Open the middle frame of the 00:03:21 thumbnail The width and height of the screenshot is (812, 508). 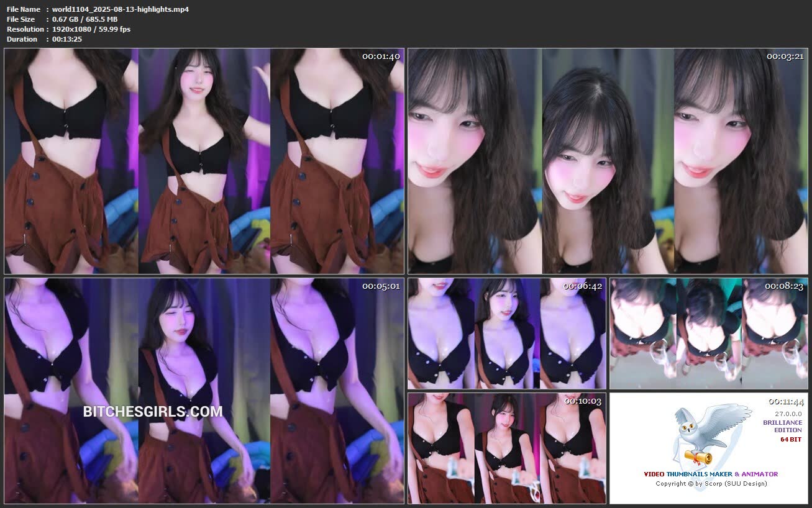click(x=608, y=161)
